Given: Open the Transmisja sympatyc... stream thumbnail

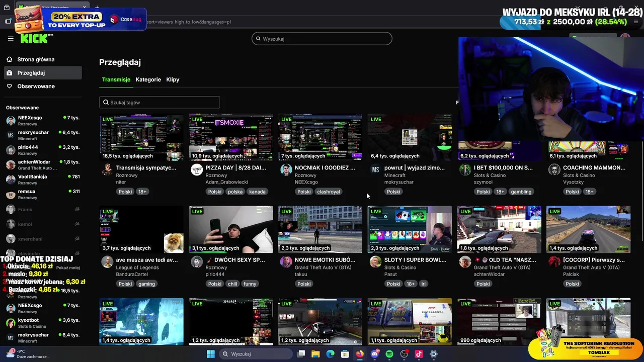Looking at the screenshot, I should point(141,137).
